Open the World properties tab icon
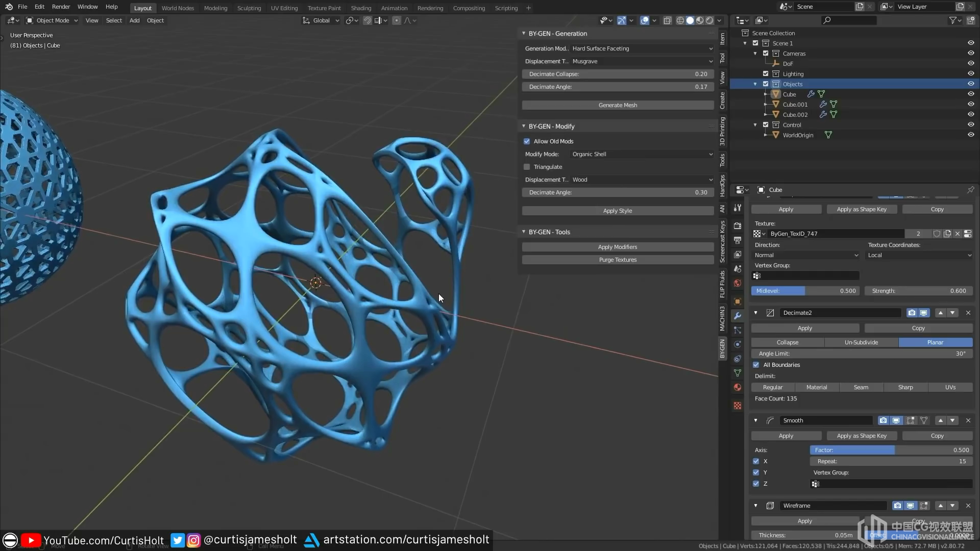 tap(738, 283)
